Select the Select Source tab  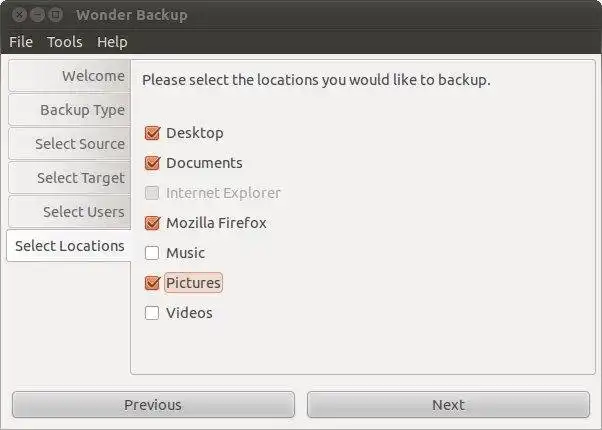69,144
